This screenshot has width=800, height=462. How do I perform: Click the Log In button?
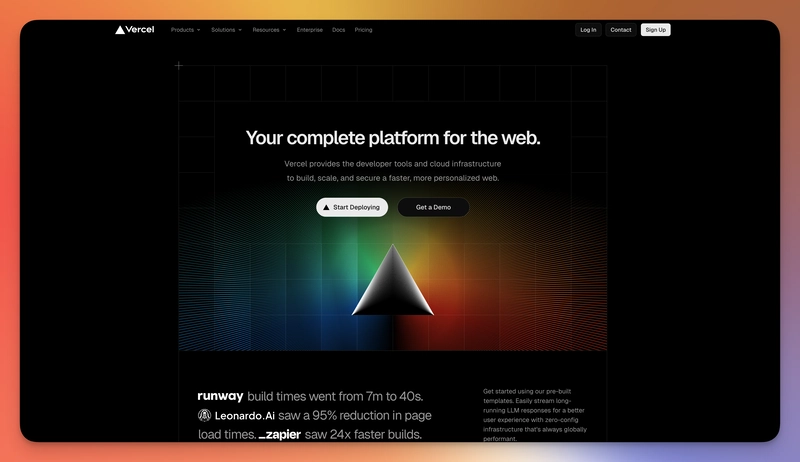point(588,30)
